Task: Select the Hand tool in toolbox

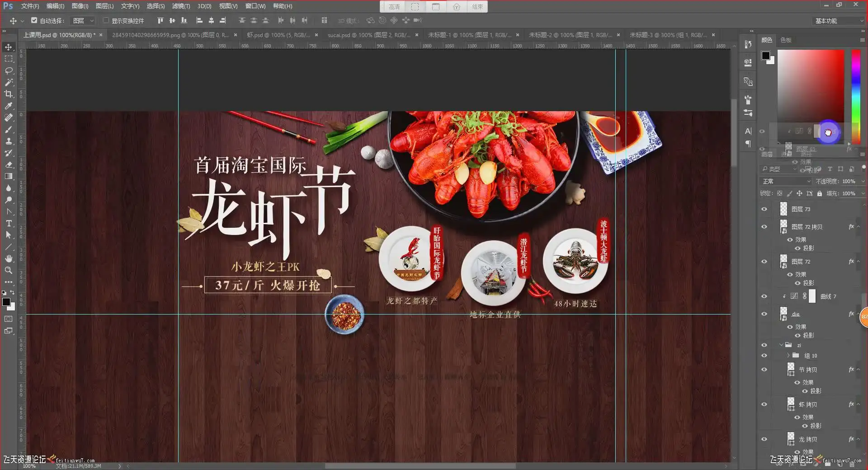Action: pos(9,258)
